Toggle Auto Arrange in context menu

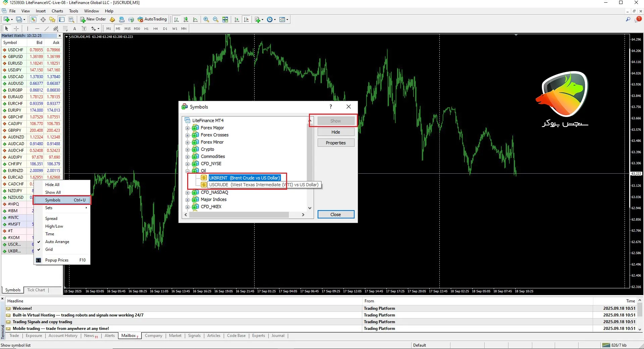coord(57,242)
